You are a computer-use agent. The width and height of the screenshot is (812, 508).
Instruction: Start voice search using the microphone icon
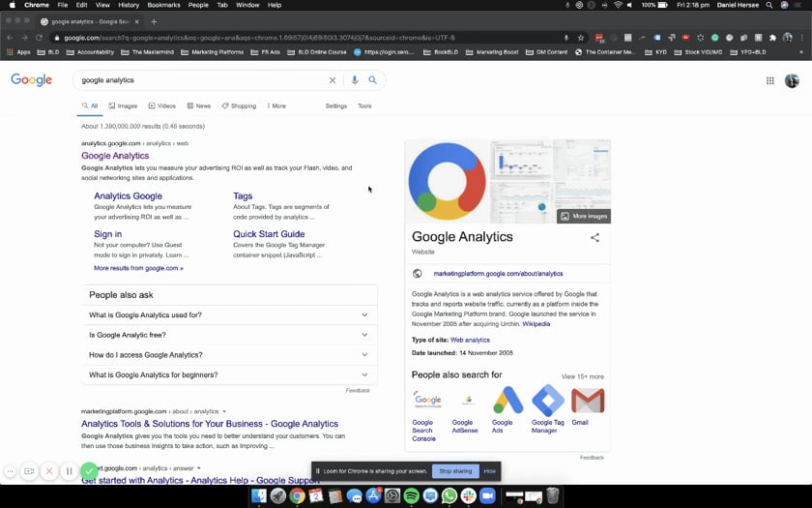[354, 80]
